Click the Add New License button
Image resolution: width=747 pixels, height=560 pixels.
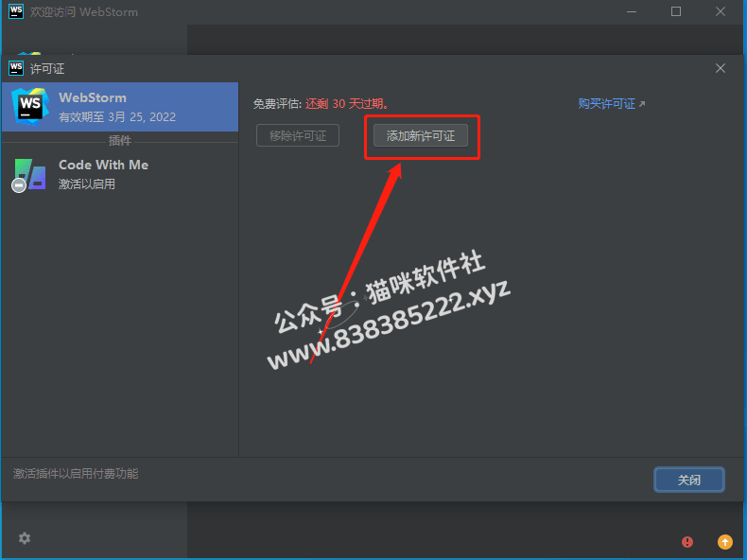coord(420,136)
